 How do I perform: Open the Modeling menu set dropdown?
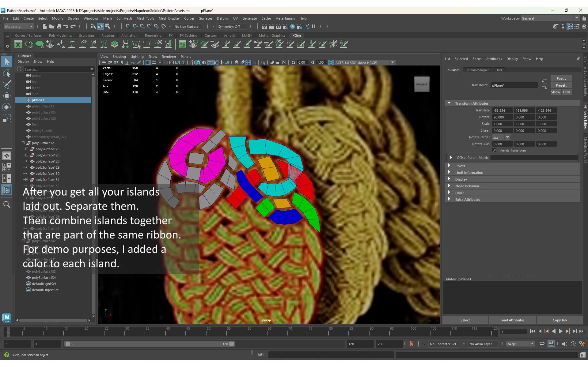click(x=19, y=27)
